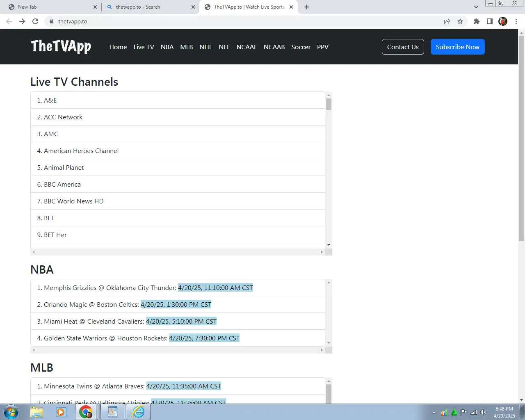The height and width of the screenshot is (420, 525).
Task: Close the TheTVApp.to Watch Live Sports tab
Action: click(291, 7)
